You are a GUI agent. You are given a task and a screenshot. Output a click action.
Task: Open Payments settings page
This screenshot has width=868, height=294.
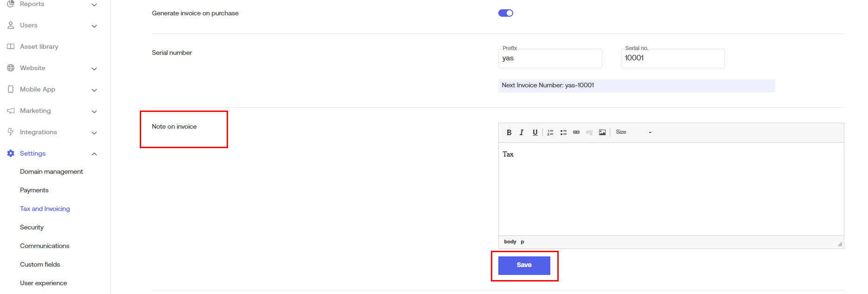(x=34, y=190)
